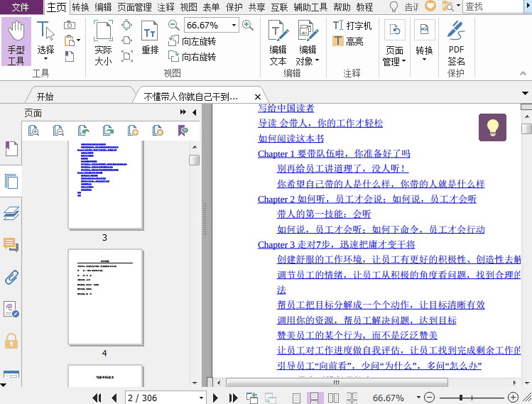Switch to the Comment (注释) ribbon tab
The image size is (532, 404).
coord(165,7)
